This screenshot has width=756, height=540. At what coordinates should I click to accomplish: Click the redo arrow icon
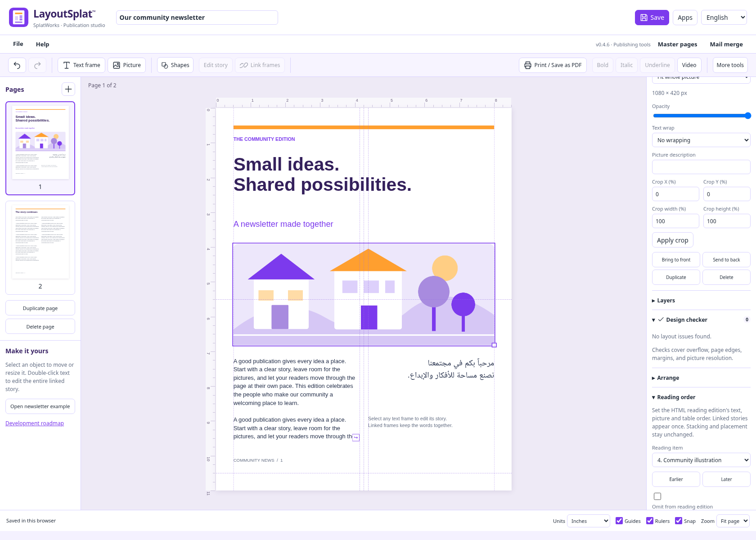point(37,65)
